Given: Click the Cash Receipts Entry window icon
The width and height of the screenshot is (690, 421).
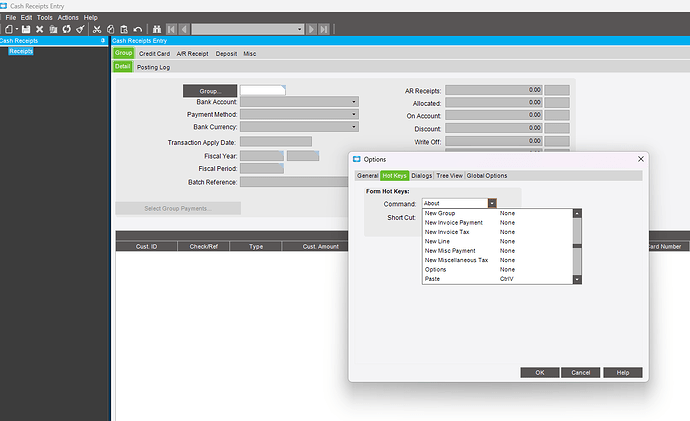Looking at the screenshot, I should 4,6.
